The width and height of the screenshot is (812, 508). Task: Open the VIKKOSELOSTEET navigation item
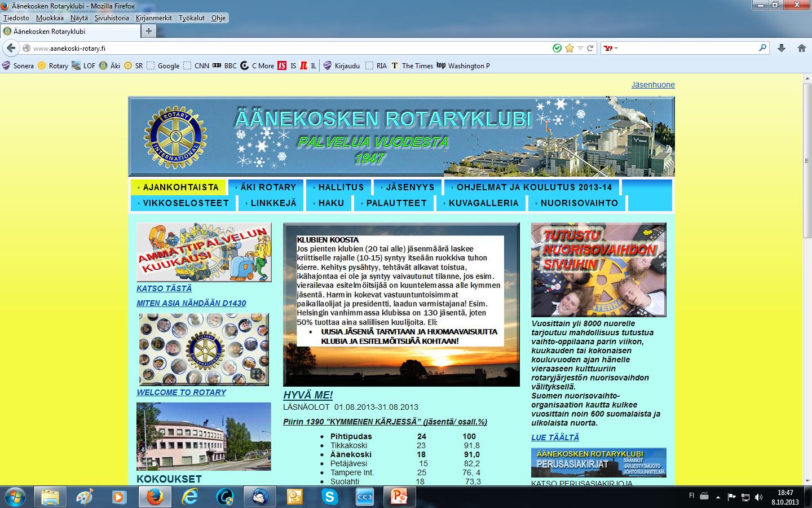pyautogui.click(x=183, y=203)
